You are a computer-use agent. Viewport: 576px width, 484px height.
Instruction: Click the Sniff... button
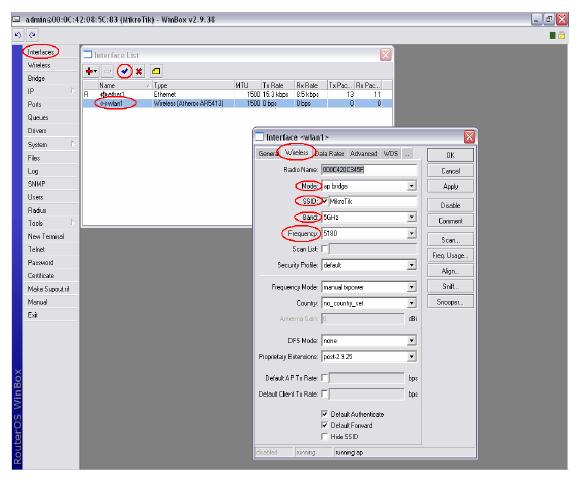(450, 286)
